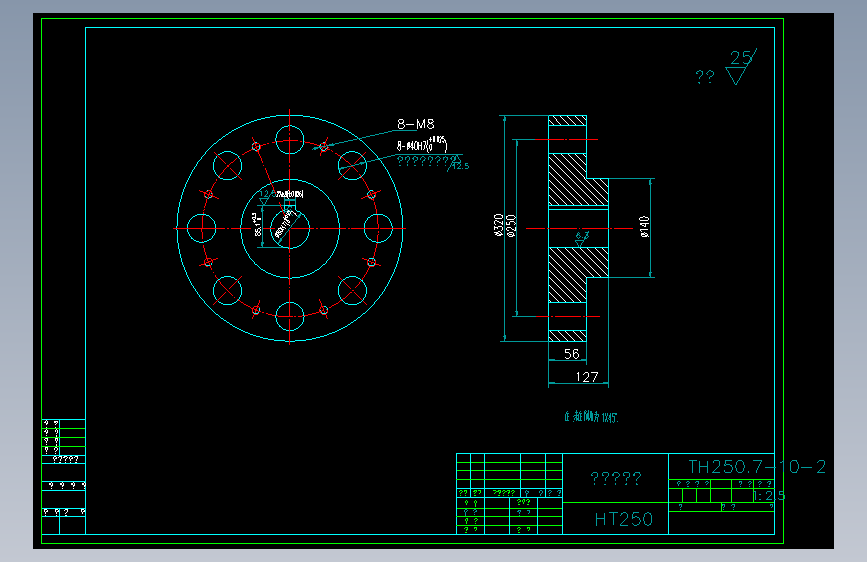Select the 1:2.5 scale value

[769, 496]
